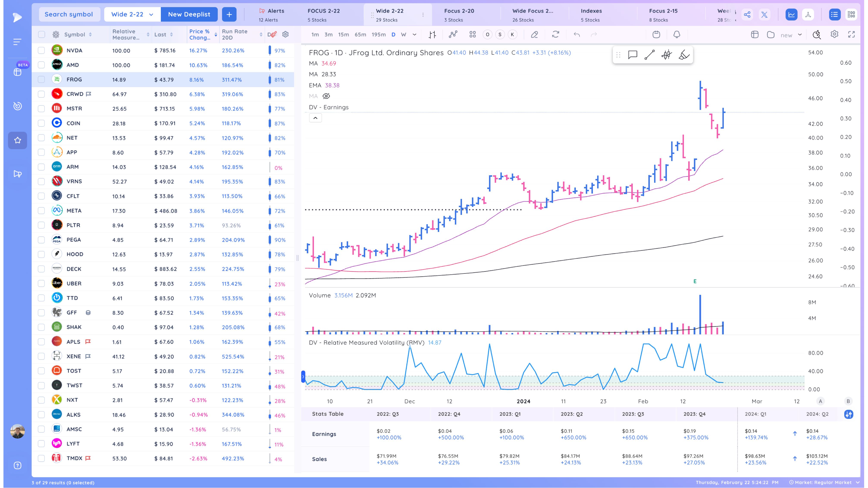
Task: Select the comment annotation tool
Action: (x=633, y=55)
